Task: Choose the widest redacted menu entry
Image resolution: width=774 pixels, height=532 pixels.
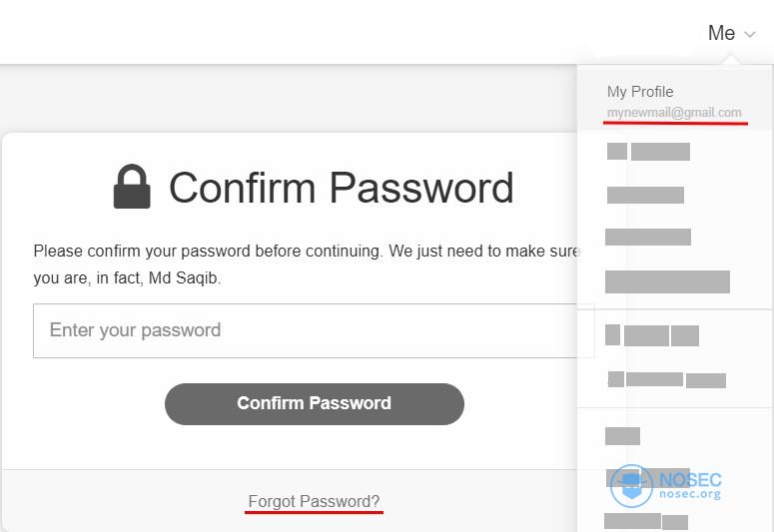Action: (667, 281)
